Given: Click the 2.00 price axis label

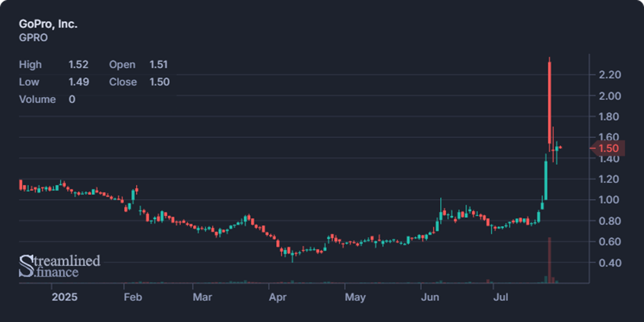Looking at the screenshot, I should point(609,96).
